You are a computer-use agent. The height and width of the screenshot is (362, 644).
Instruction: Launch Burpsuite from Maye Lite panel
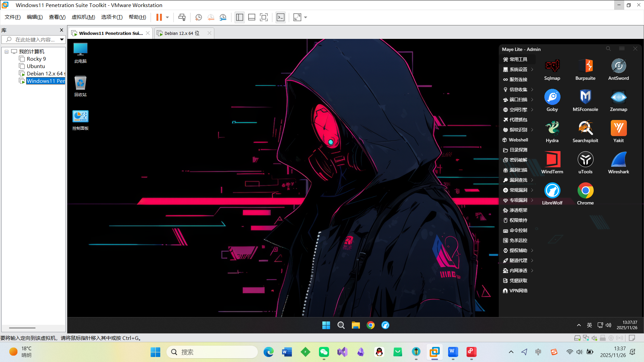(585, 66)
